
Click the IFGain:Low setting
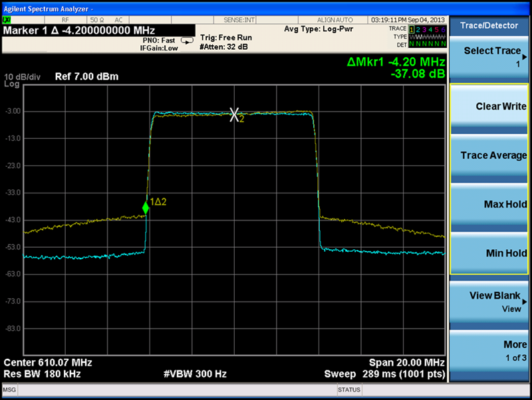pos(159,48)
